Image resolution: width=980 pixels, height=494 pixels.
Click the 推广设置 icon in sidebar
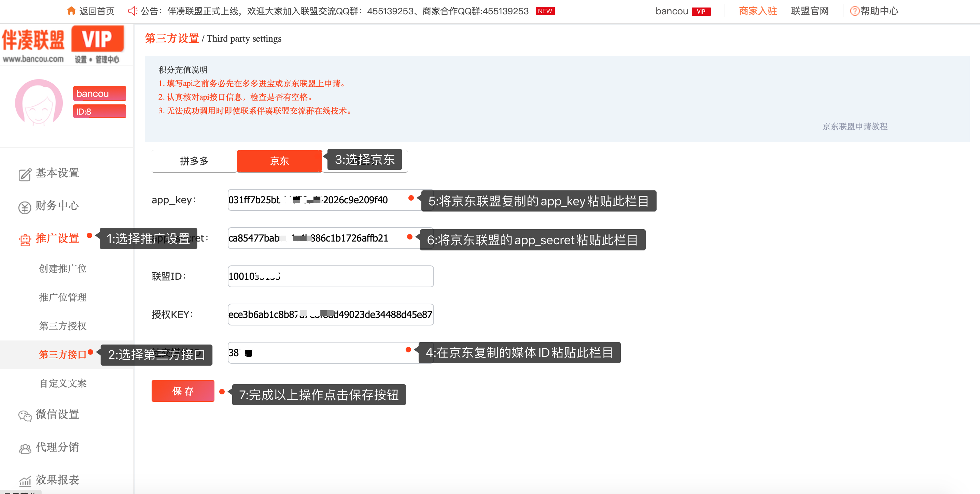point(25,240)
